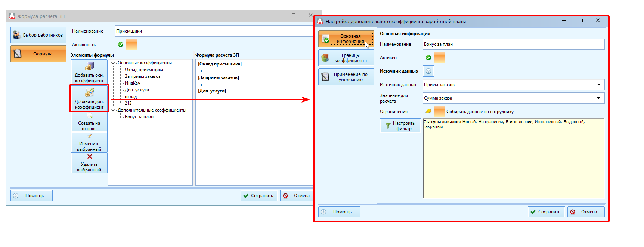Switch to the Default application tab
Screen dimensions: 644x247
[346, 77]
